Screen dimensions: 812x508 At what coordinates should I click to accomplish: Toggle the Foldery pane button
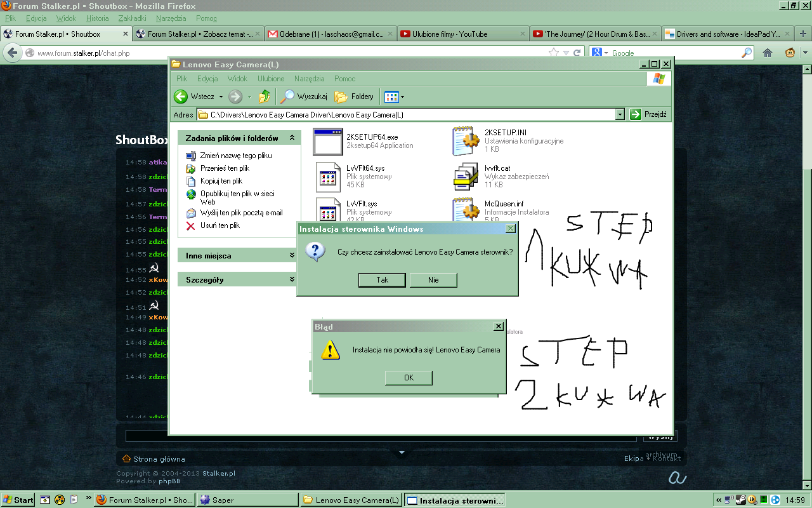point(355,97)
